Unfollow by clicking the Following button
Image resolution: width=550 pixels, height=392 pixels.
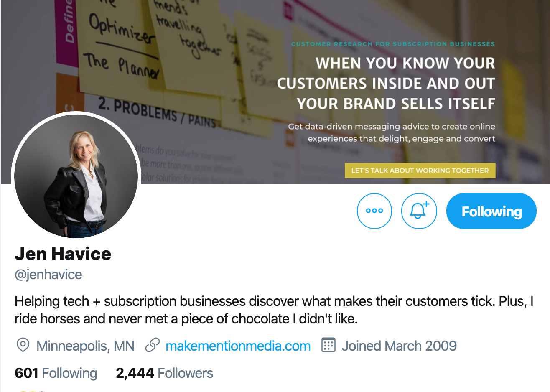pos(491,211)
